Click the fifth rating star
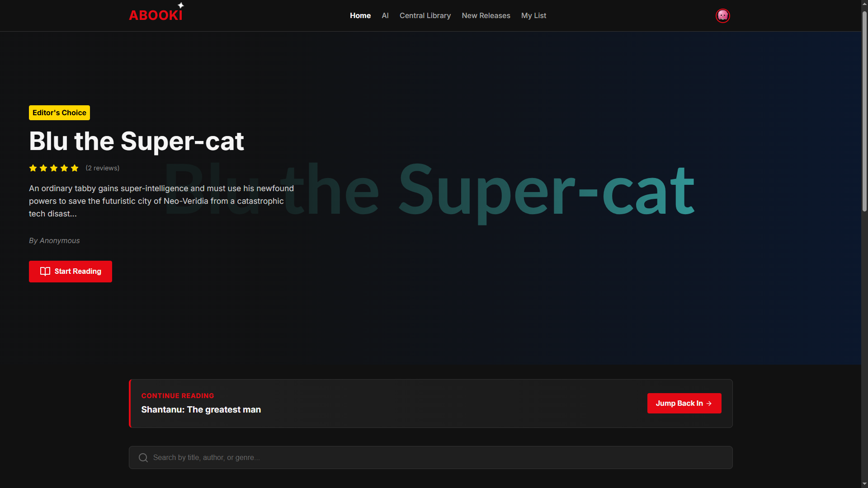Viewport: 868px width, 488px height. pos(75,168)
